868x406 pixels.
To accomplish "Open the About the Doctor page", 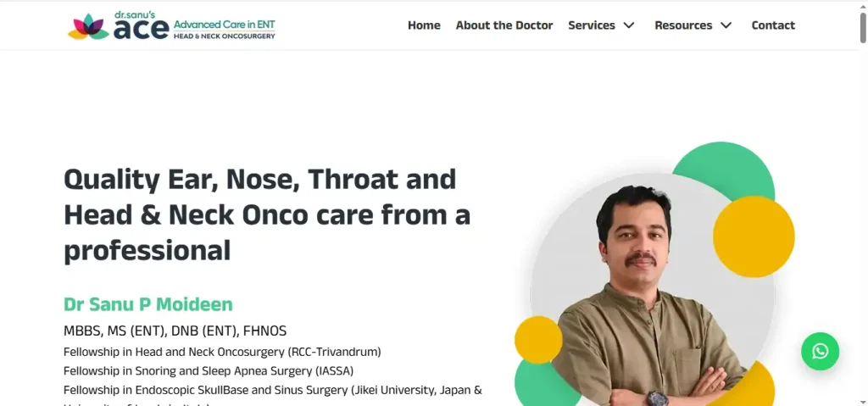I will coord(504,25).
